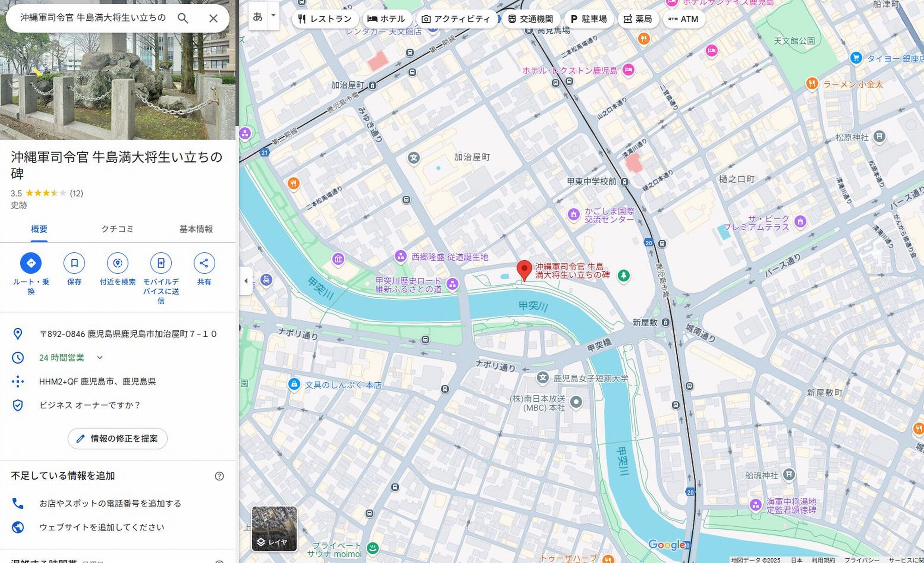Filter map by ホテル chip
The image size is (924, 563).
pos(386,19)
